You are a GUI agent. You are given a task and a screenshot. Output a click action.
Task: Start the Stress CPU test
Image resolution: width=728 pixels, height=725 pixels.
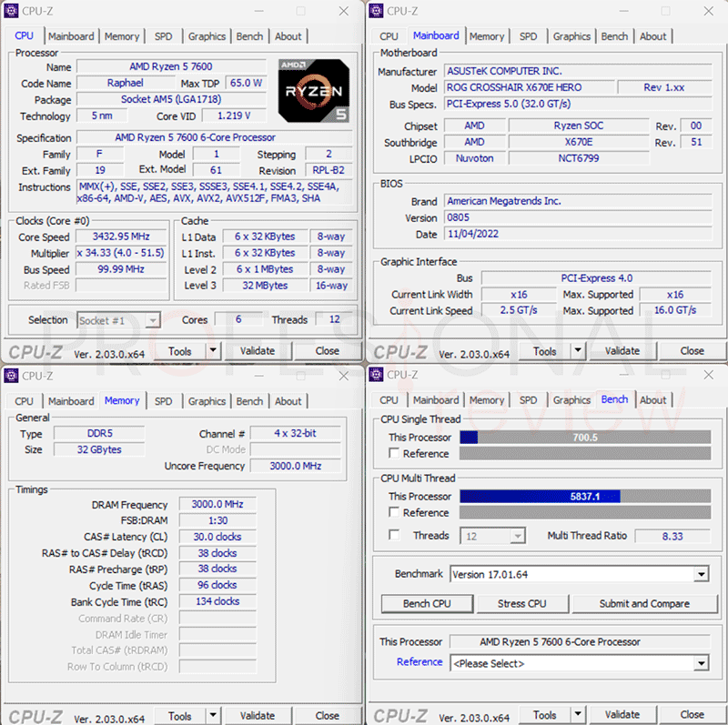coord(521,603)
